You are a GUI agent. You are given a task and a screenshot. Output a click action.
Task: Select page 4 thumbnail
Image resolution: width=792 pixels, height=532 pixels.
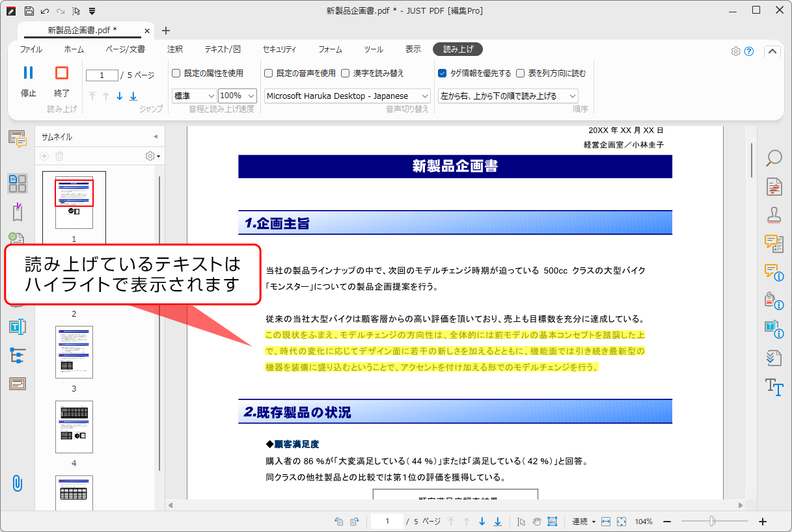point(74,427)
